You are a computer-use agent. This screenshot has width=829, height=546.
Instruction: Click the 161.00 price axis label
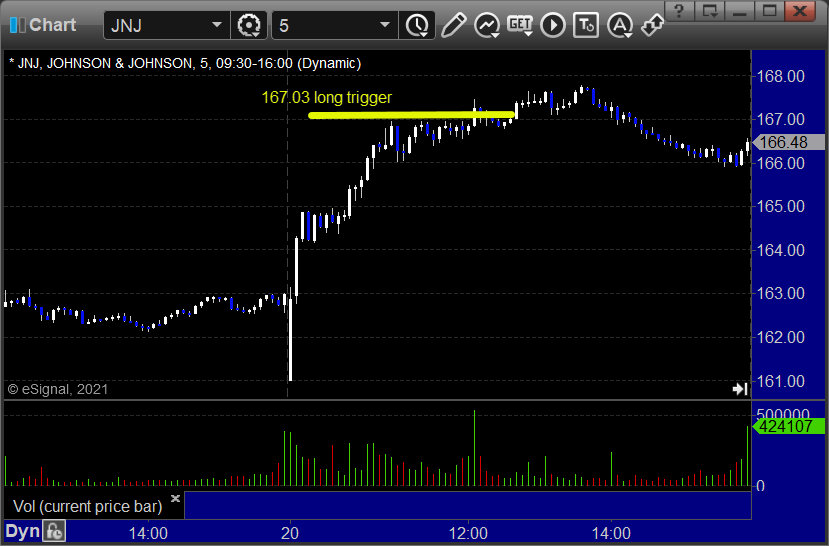[x=780, y=381]
